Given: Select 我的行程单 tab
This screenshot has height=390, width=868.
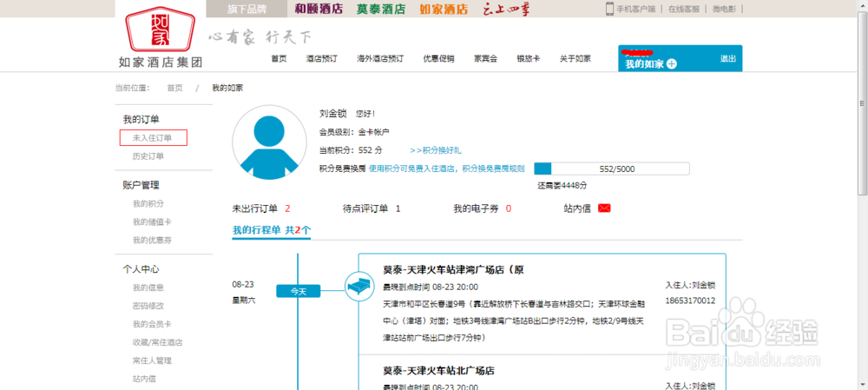Looking at the screenshot, I should [x=271, y=230].
